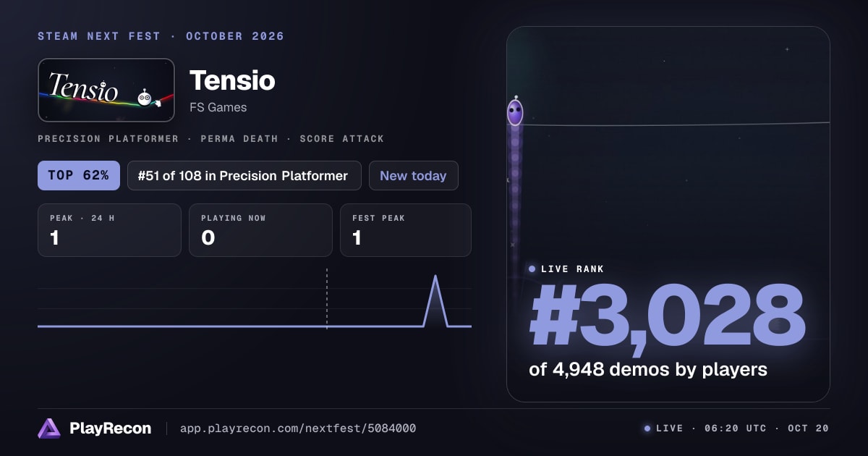This screenshot has width=868, height=456.
Task: Click the spike in the player count chart
Action: click(x=435, y=300)
